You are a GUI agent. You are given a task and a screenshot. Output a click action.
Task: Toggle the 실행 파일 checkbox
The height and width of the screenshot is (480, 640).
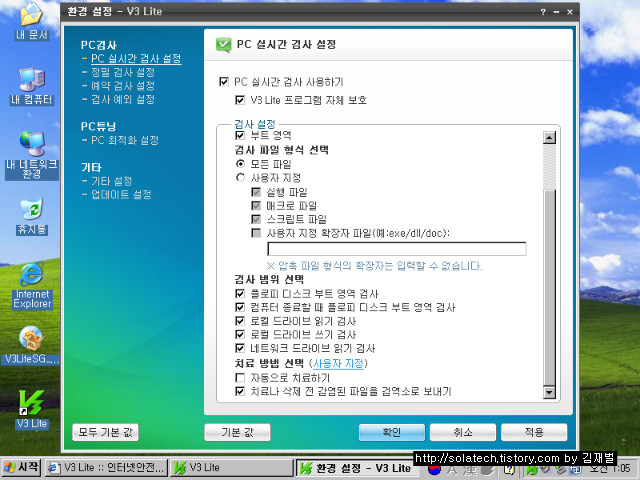coord(256,192)
